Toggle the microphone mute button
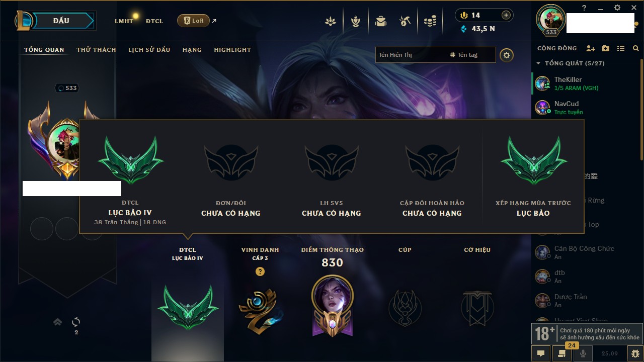Image resolution: width=644 pixels, height=362 pixels. click(x=583, y=353)
